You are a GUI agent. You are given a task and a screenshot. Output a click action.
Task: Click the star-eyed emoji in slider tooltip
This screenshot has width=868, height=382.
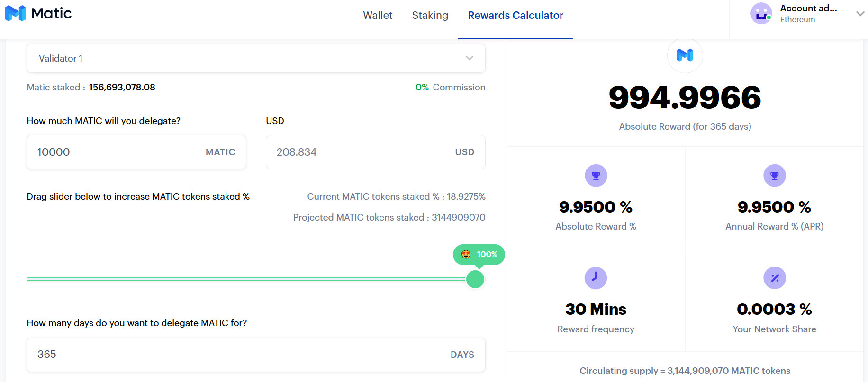pyautogui.click(x=466, y=254)
